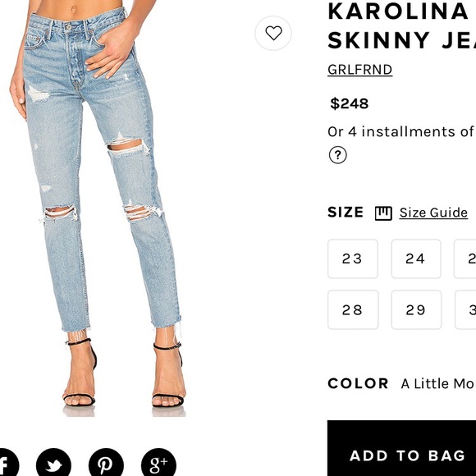Select the partially visible size next to 24

(465, 259)
